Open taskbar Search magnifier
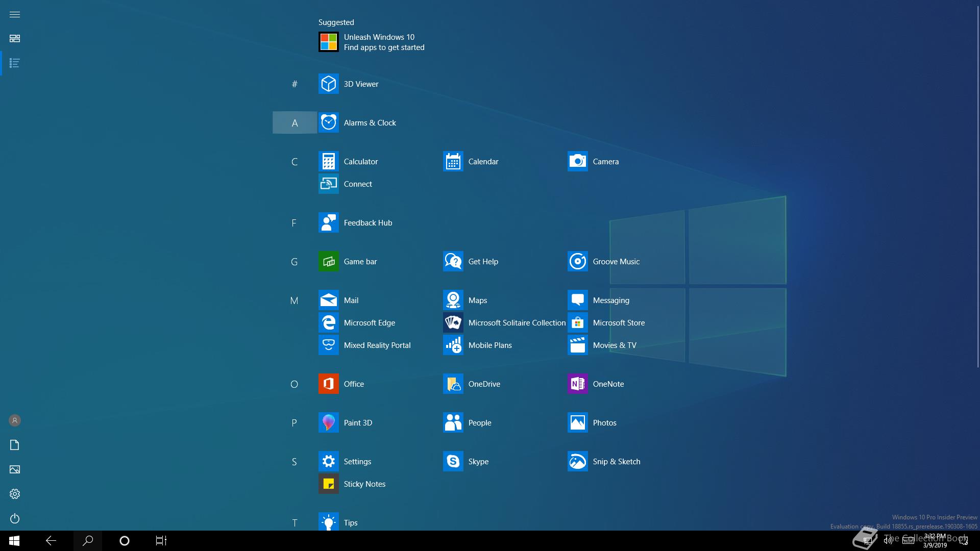 (88, 541)
